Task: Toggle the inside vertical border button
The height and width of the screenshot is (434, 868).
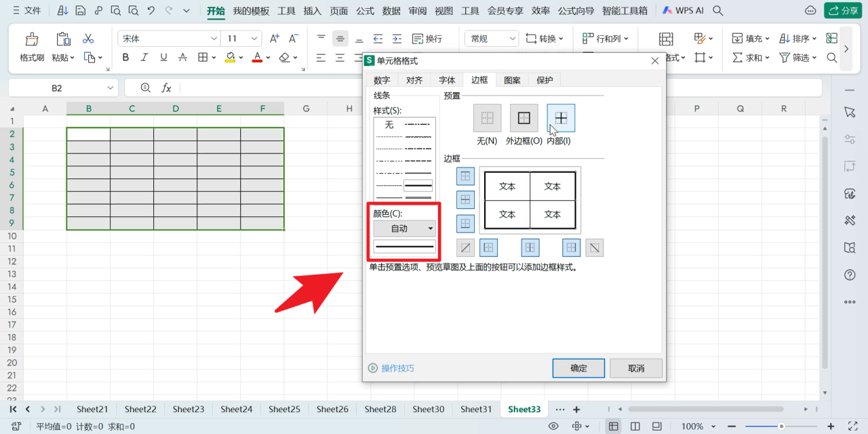Action: pyautogui.click(x=530, y=248)
